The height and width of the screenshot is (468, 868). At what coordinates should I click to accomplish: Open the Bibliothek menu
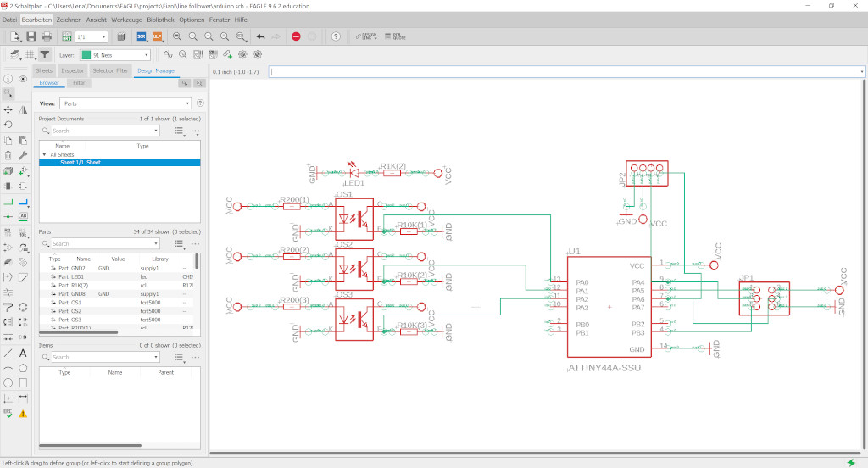click(160, 19)
